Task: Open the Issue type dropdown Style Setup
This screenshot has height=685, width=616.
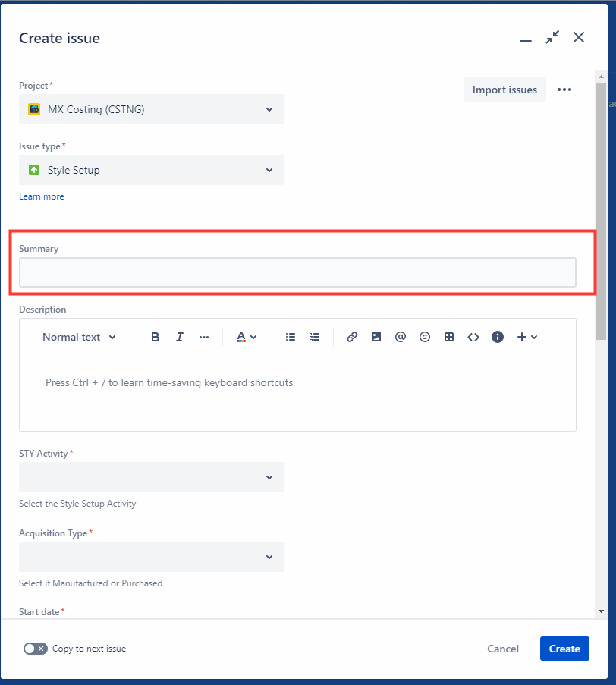Action: 152,170
